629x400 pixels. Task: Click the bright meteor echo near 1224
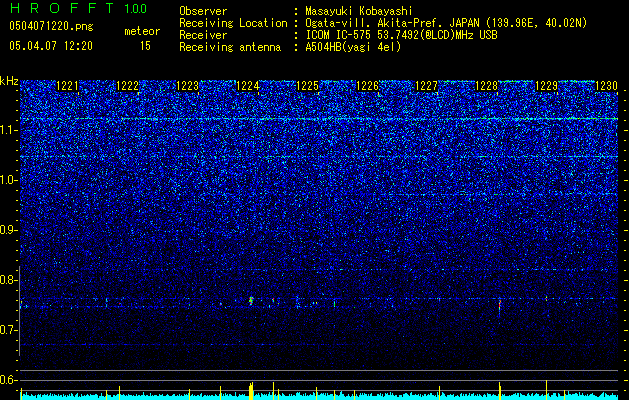(251, 301)
